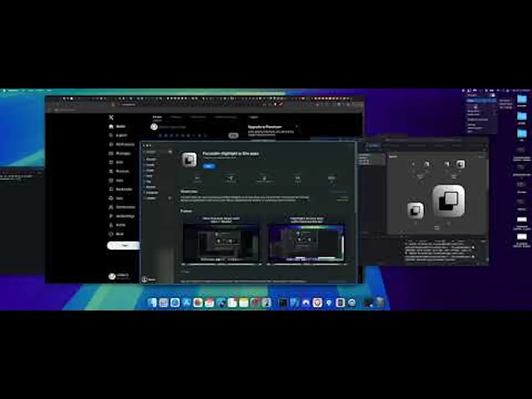Click the app icon on the App Store page
The width and height of the screenshot is (532, 399).
[x=189, y=160]
